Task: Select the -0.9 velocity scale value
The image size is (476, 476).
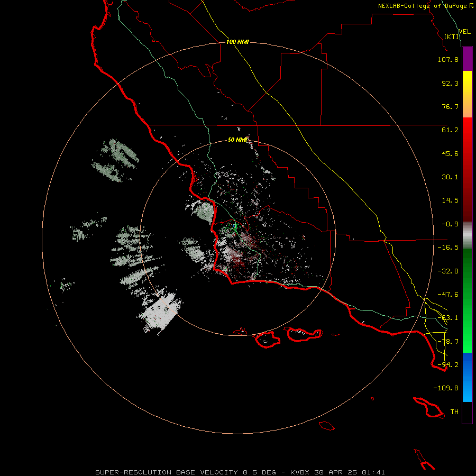Action: (x=450, y=224)
